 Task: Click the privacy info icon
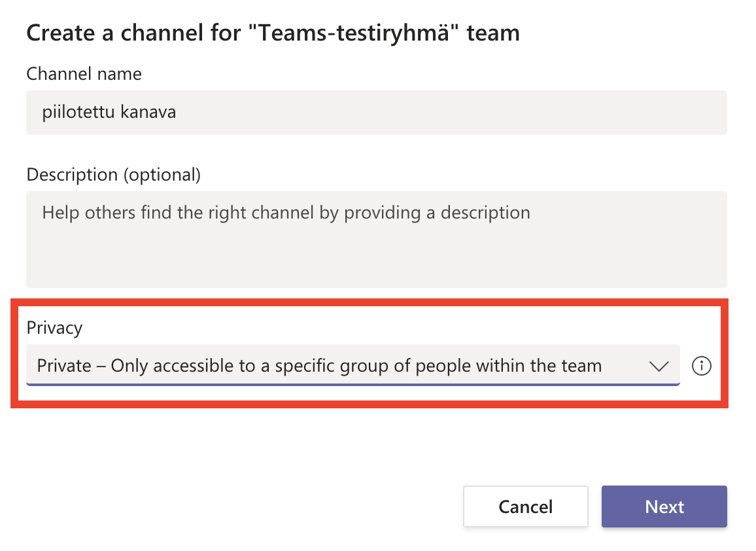point(702,366)
